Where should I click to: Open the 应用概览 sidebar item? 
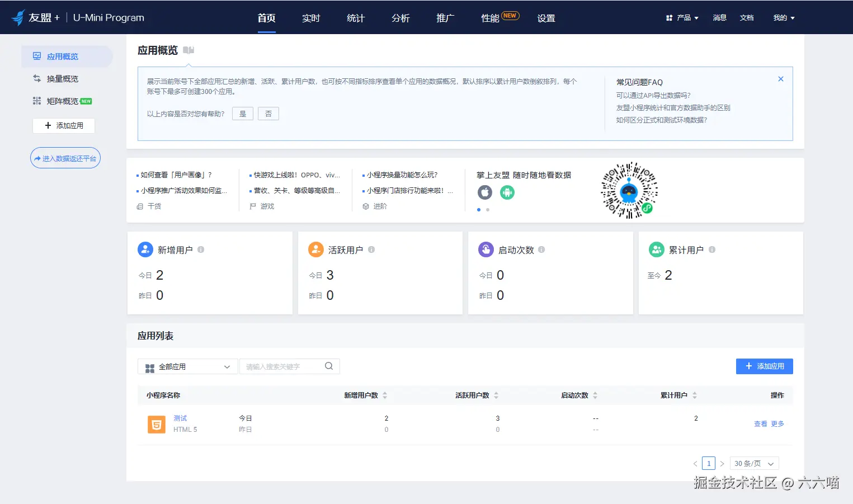coord(67,56)
